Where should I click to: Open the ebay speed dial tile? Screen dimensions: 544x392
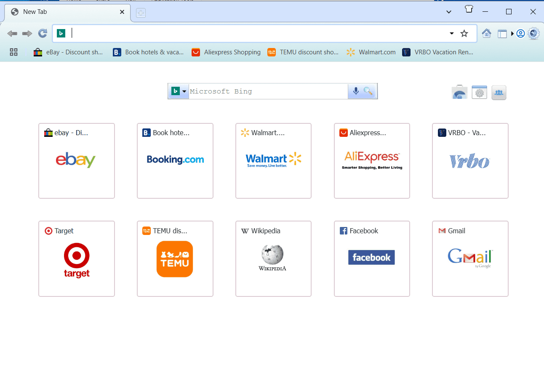[77, 161]
